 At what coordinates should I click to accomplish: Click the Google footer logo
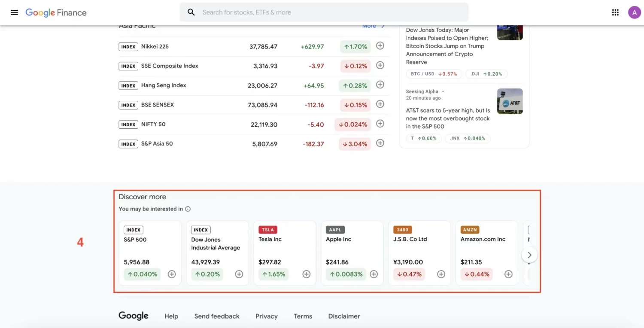(x=134, y=316)
